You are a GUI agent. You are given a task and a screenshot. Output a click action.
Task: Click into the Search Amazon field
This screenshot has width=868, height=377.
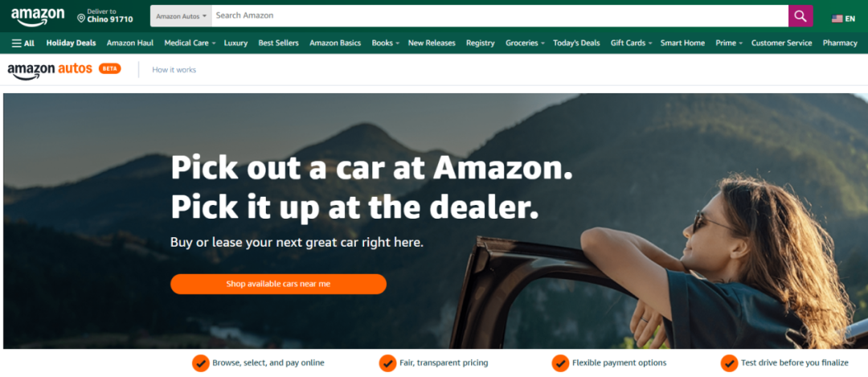[499, 16]
